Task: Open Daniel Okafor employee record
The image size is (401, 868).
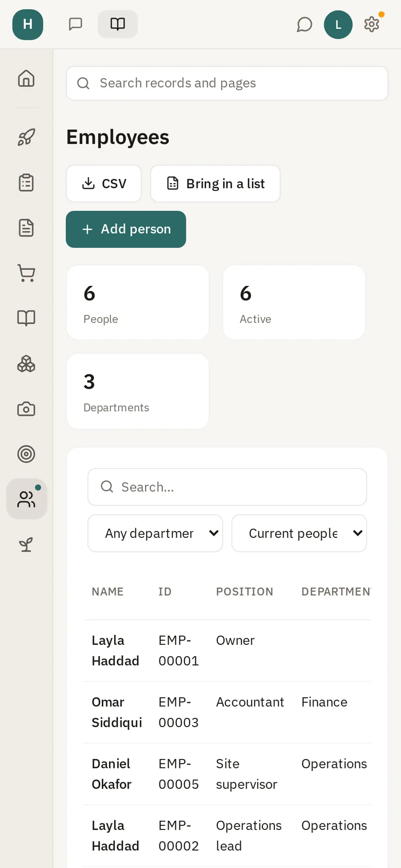Action: (x=112, y=774)
